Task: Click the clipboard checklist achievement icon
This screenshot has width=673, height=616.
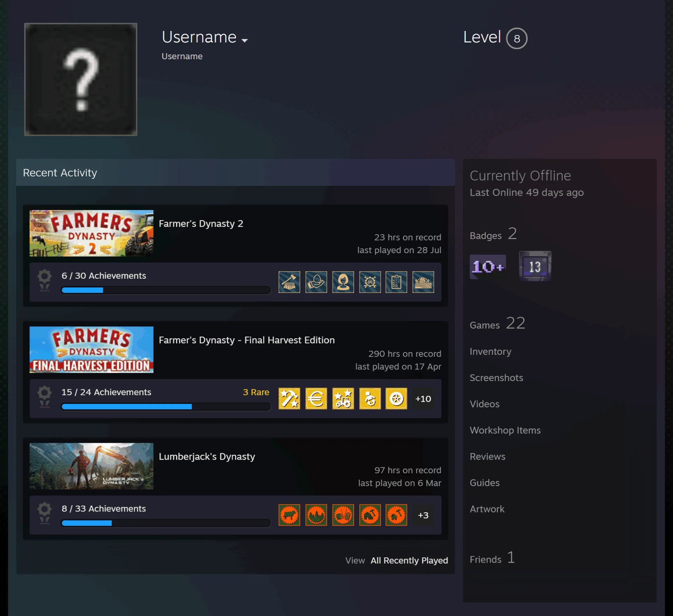Action: tap(396, 282)
